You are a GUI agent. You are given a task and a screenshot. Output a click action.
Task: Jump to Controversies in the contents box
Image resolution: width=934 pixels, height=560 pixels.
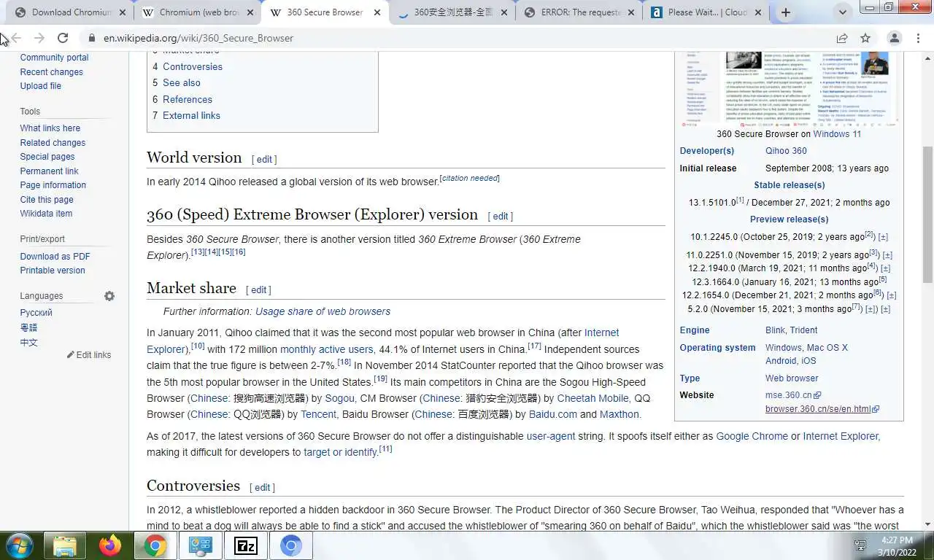tap(193, 66)
